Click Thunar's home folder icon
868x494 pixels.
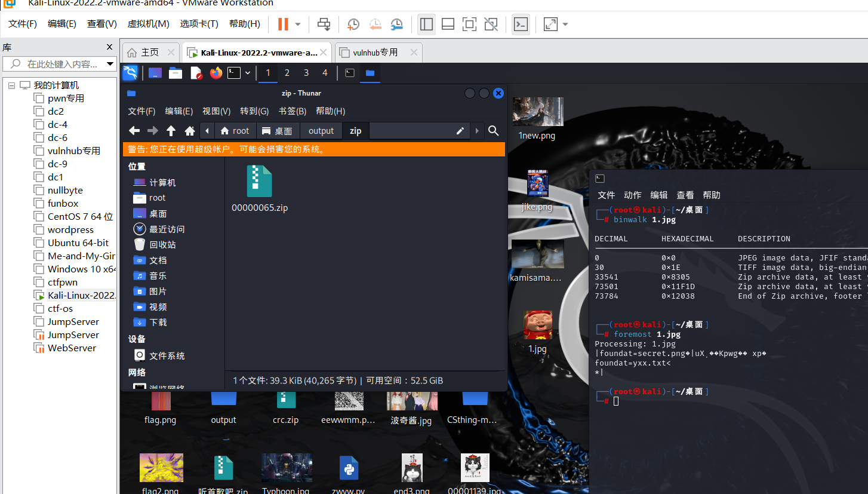click(x=190, y=131)
